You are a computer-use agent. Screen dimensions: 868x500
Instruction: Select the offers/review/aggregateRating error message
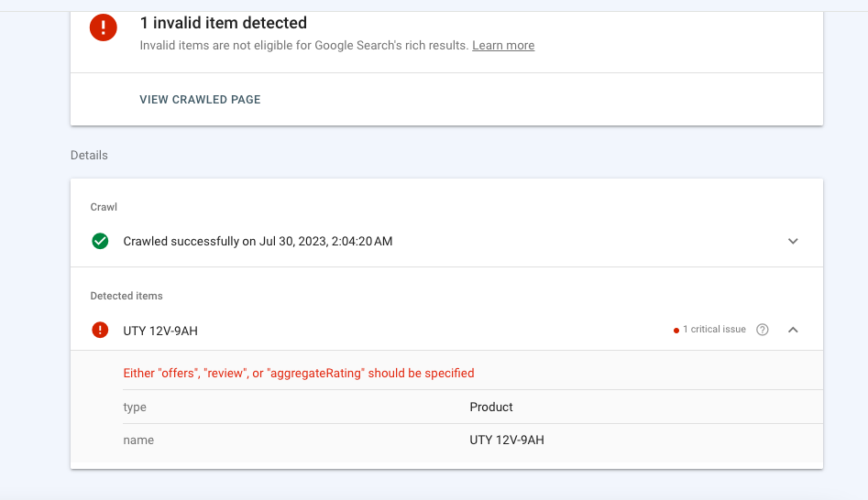click(299, 373)
